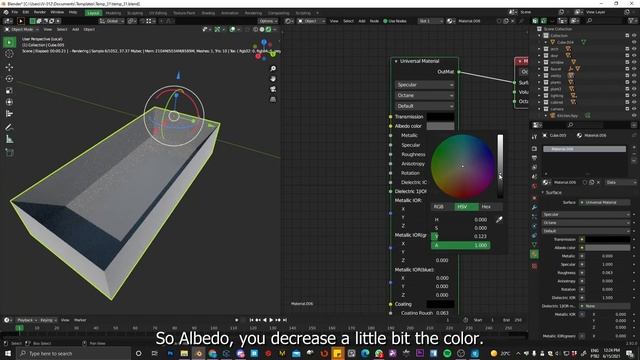Open the Edit menu

pyautogui.click(x=26, y=12)
